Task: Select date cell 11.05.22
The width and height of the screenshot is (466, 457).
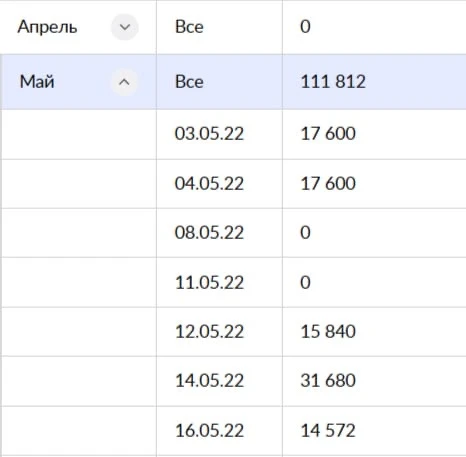Action: pyautogui.click(x=209, y=282)
